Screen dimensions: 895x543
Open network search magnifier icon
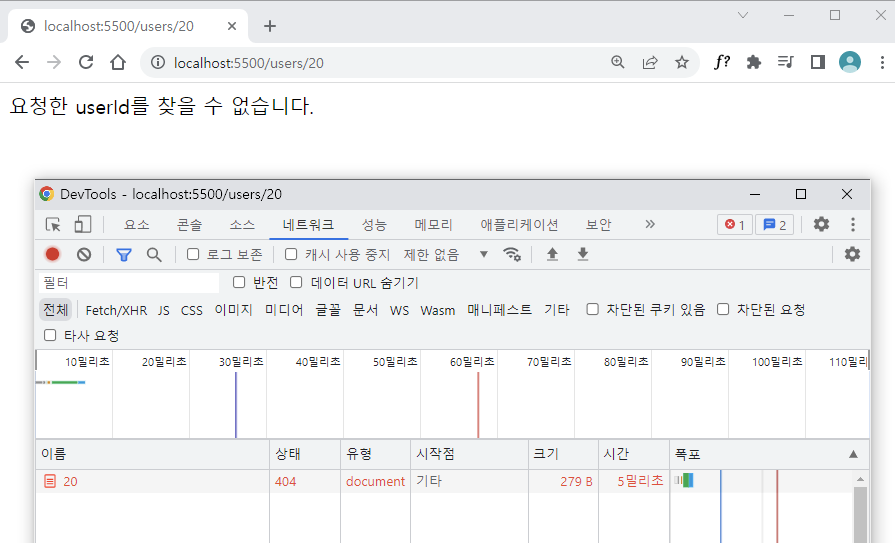(154, 255)
